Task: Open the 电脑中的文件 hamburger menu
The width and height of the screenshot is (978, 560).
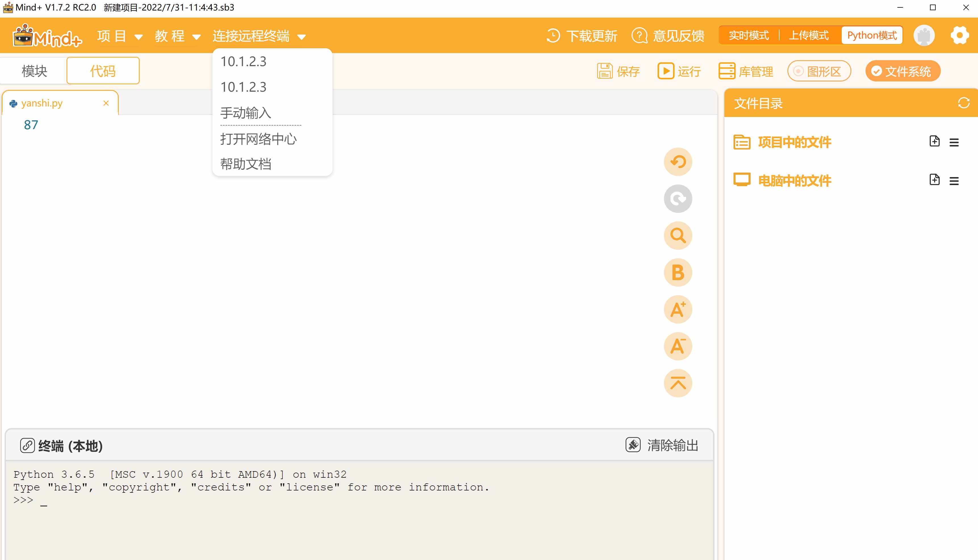Action: click(954, 181)
